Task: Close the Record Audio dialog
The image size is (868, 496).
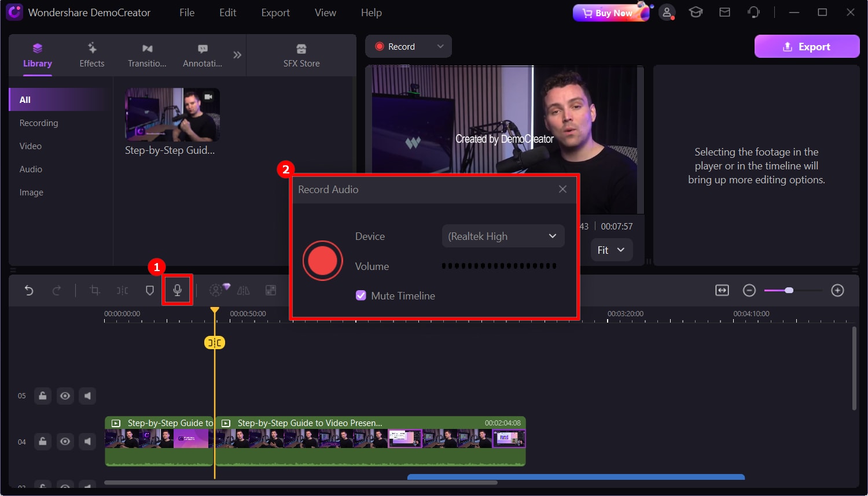Action: pos(562,189)
